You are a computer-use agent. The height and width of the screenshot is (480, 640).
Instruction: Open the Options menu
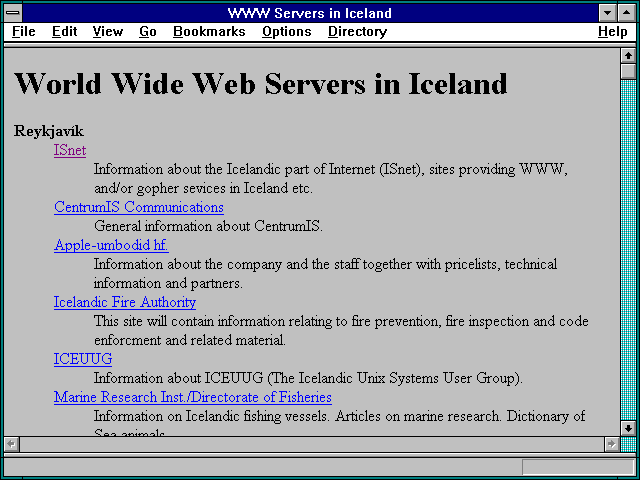click(x=287, y=31)
